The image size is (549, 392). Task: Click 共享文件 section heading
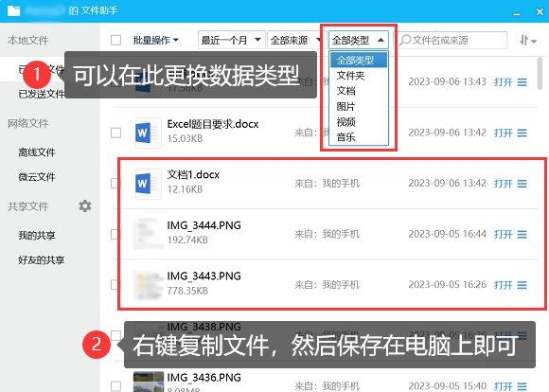coord(28,206)
